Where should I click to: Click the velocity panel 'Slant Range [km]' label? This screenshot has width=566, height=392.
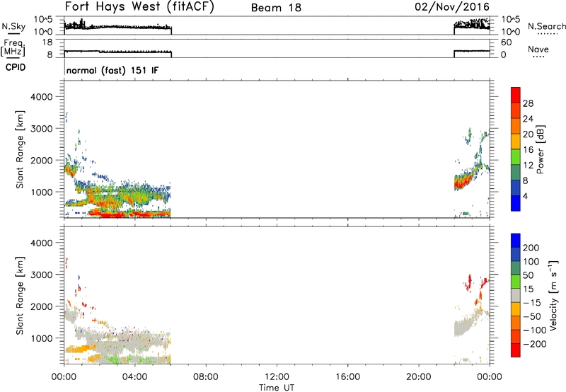tap(20, 296)
